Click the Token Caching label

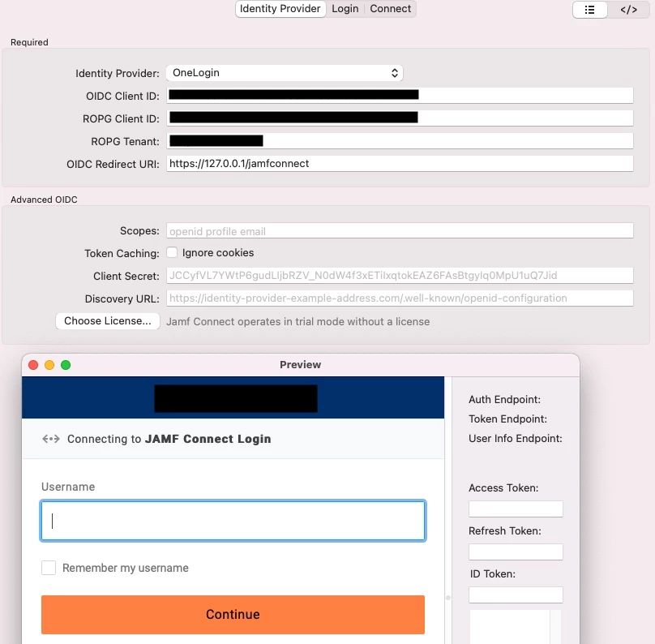click(x=122, y=254)
